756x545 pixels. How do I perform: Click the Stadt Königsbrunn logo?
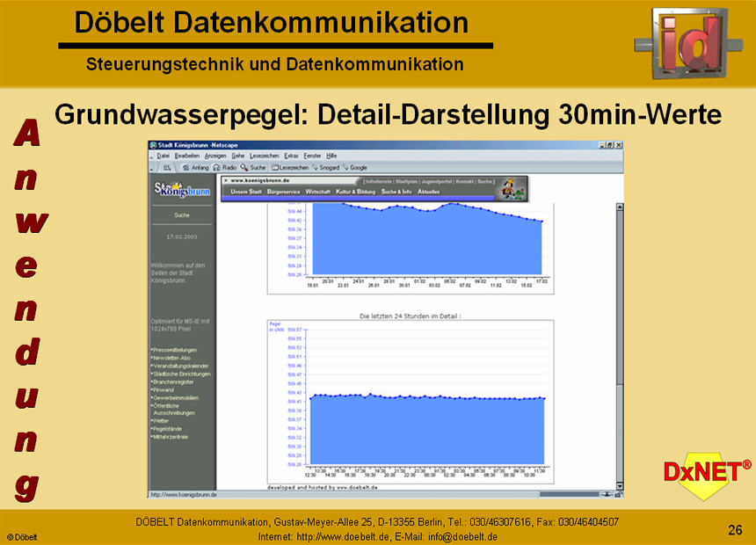[x=182, y=189]
